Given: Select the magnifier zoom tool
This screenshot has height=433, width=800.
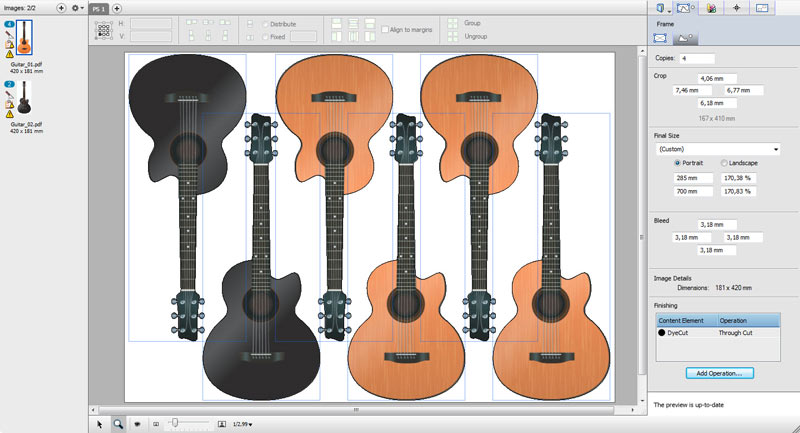Looking at the screenshot, I should 118,424.
